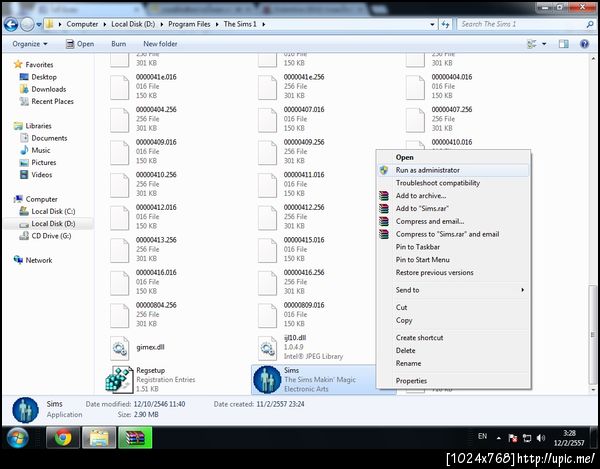
Task: Open Google Chrome from taskbar
Action: [63, 438]
